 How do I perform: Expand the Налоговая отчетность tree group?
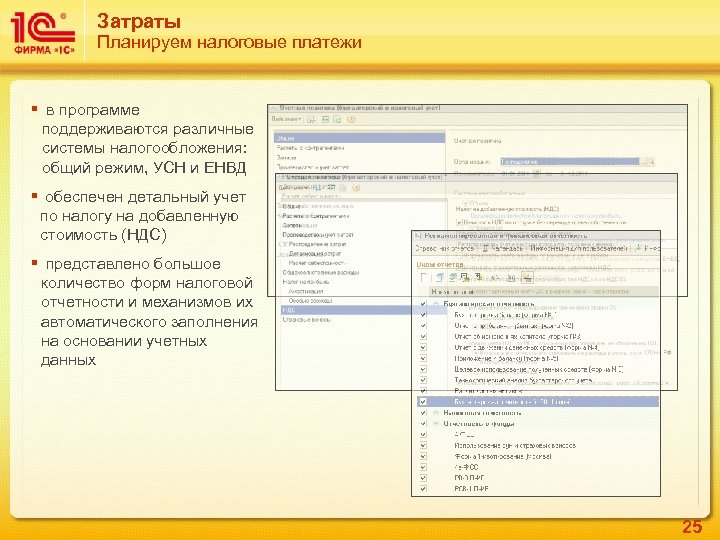pos(436,413)
